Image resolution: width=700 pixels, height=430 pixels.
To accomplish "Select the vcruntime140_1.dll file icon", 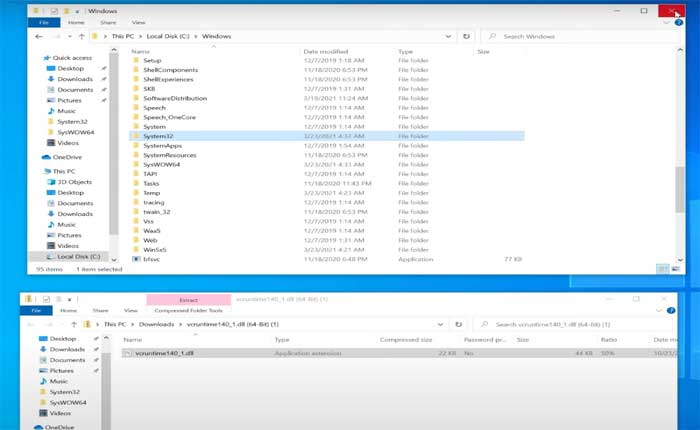I will 127,353.
